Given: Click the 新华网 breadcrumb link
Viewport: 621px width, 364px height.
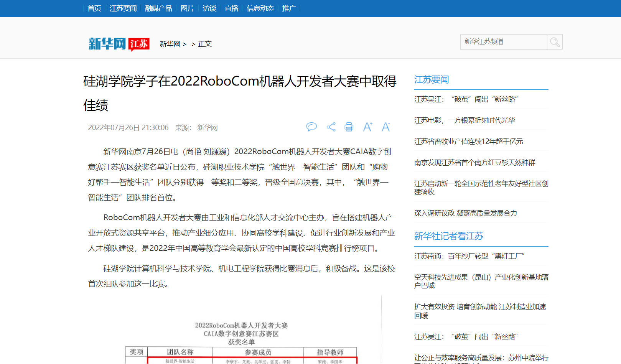Looking at the screenshot, I should click(x=170, y=44).
